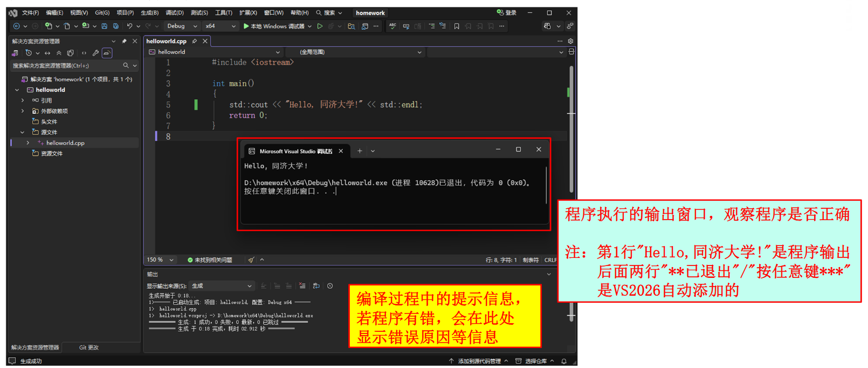Open the 编辑(E) menu
This screenshot has height=368, width=868.
(54, 13)
